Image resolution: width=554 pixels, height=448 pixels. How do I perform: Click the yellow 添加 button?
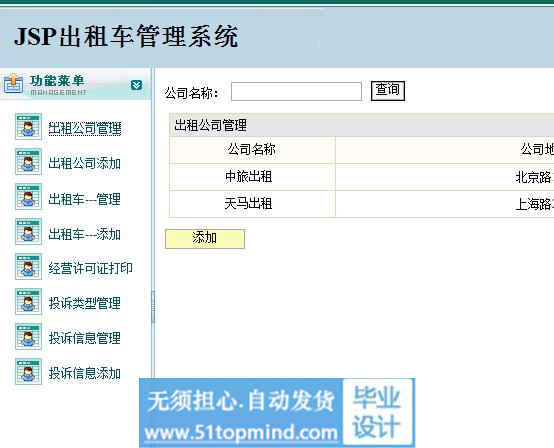click(205, 239)
